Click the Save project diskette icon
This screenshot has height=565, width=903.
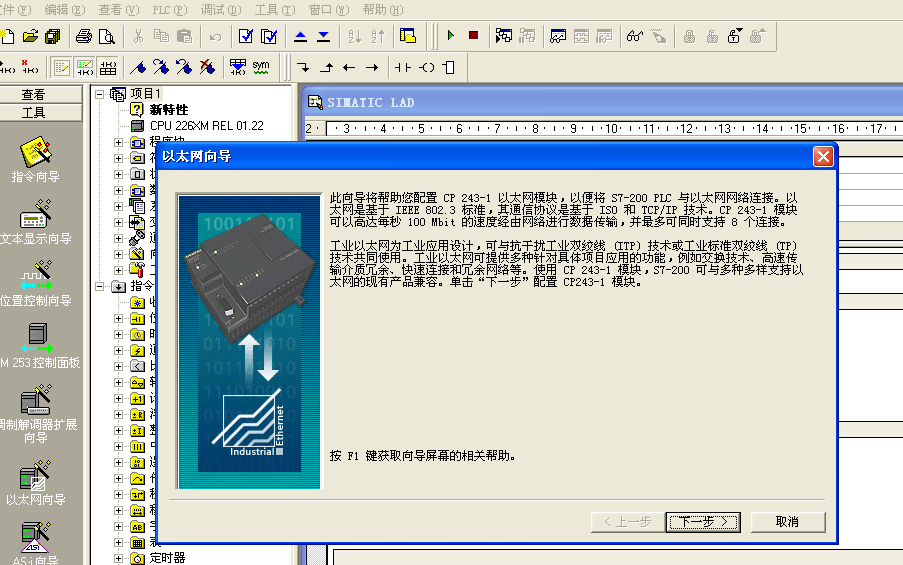tap(53, 37)
